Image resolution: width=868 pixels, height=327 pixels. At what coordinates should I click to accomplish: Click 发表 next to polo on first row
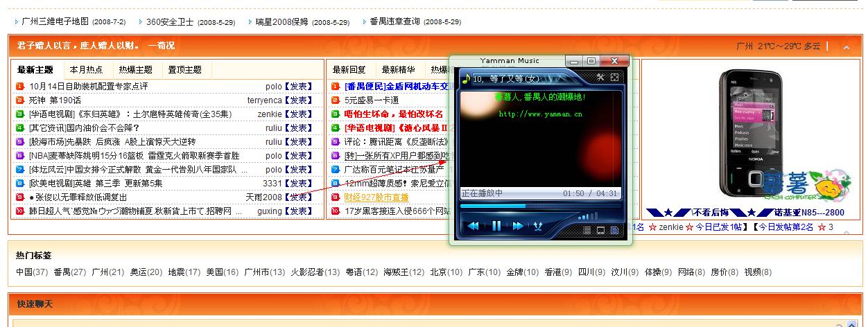pos(299,87)
